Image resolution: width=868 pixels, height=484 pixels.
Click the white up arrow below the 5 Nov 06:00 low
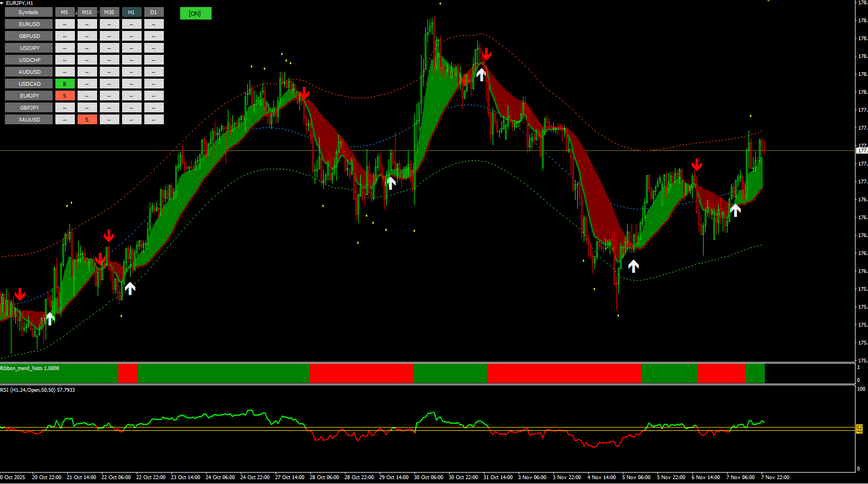[633, 266]
